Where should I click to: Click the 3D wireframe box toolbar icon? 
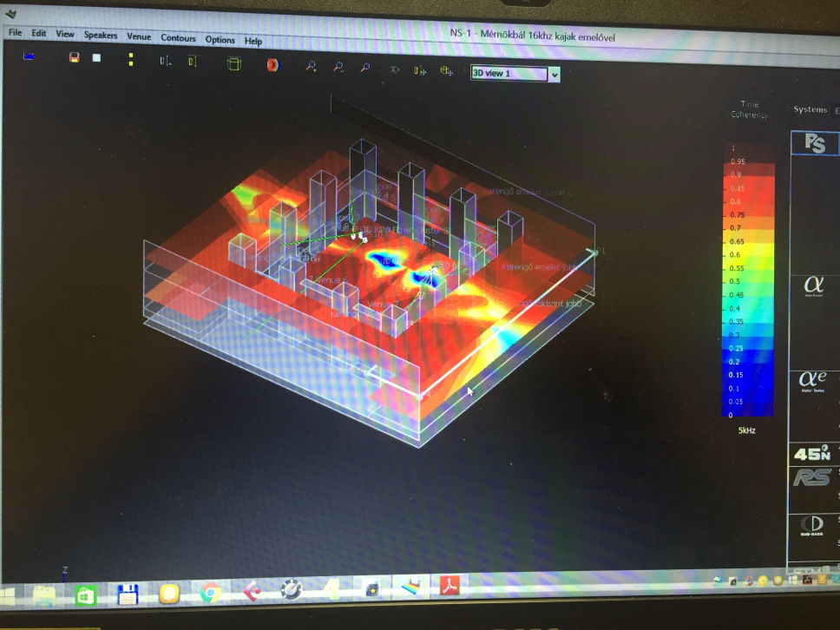click(x=233, y=63)
